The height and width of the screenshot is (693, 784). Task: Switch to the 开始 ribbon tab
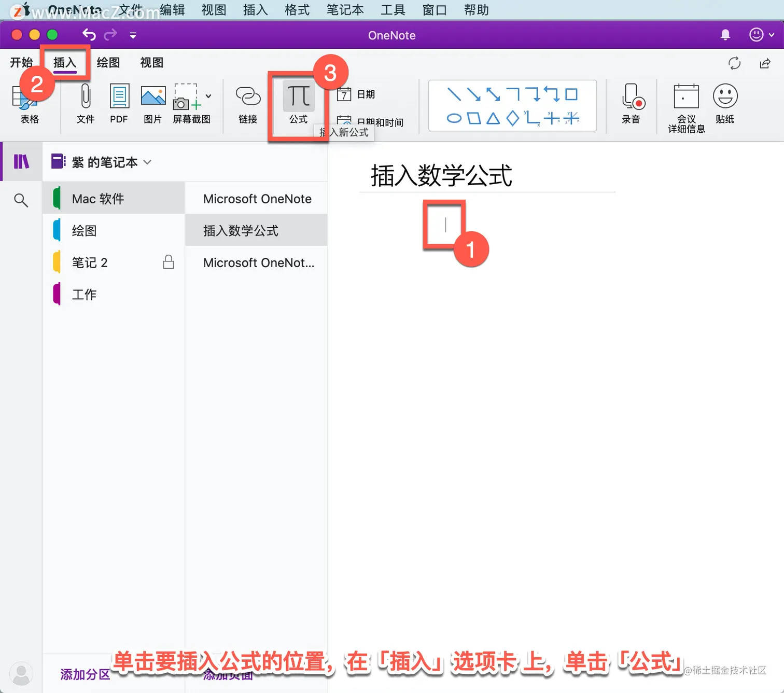point(21,63)
